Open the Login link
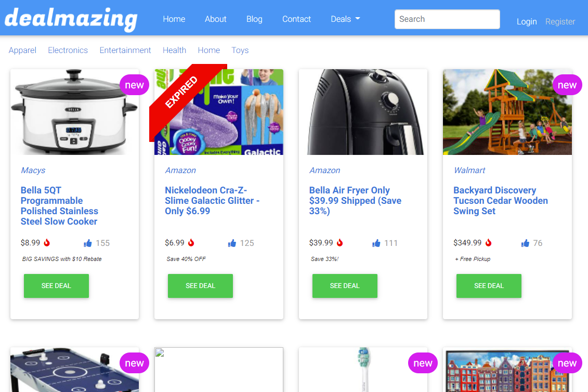Image resolution: width=588 pixels, height=392 pixels. pos(527,22)
